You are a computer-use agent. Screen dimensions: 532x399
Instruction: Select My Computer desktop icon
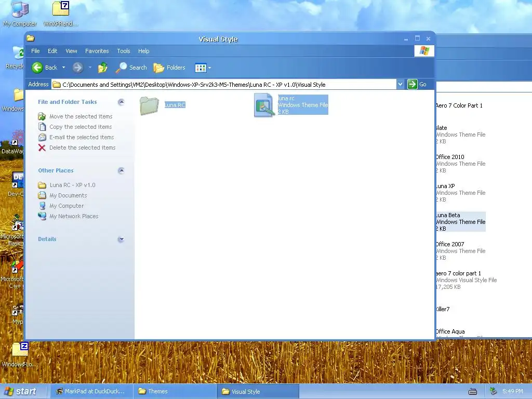(20, 14)
